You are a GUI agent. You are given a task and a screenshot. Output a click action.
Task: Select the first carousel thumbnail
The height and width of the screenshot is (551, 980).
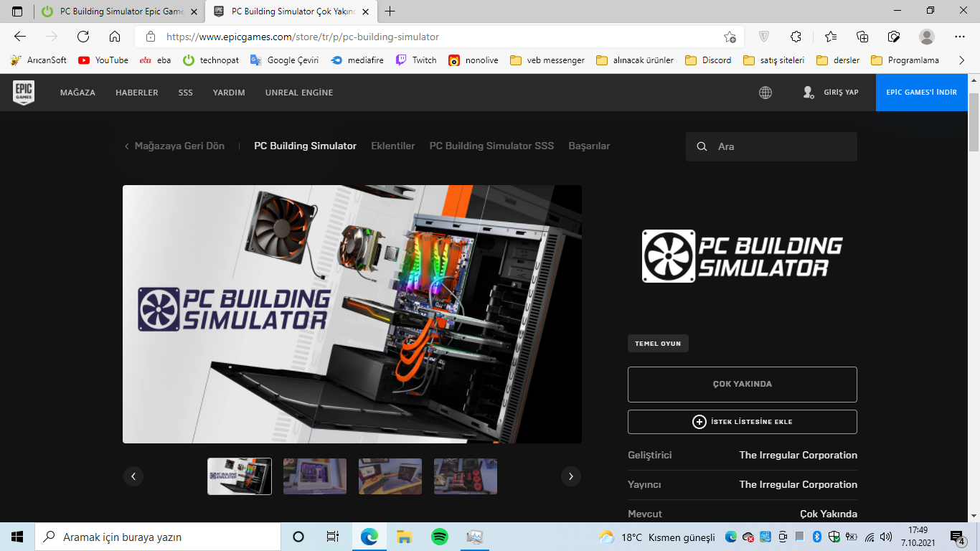pyautogui.click(x=240, y=476)
